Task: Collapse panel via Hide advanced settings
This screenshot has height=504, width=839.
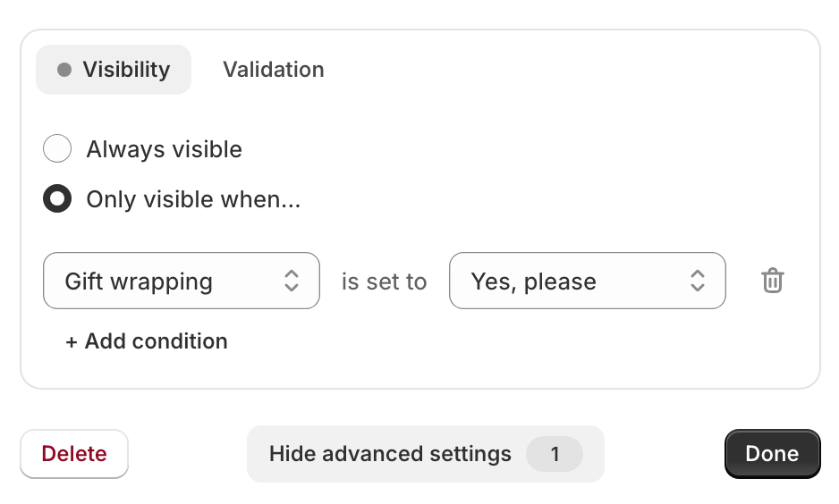Action: point(426,454)
